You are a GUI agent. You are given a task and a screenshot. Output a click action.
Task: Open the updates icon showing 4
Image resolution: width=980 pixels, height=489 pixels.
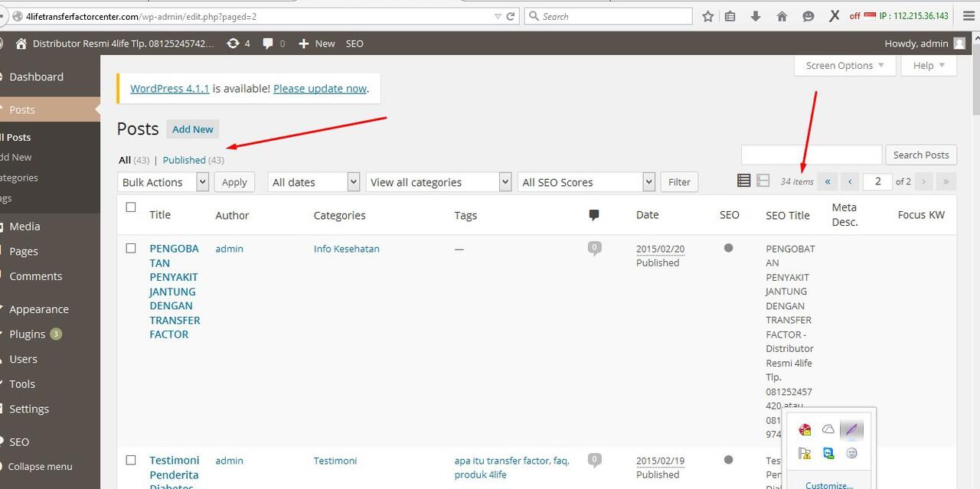tap(238, 44)
